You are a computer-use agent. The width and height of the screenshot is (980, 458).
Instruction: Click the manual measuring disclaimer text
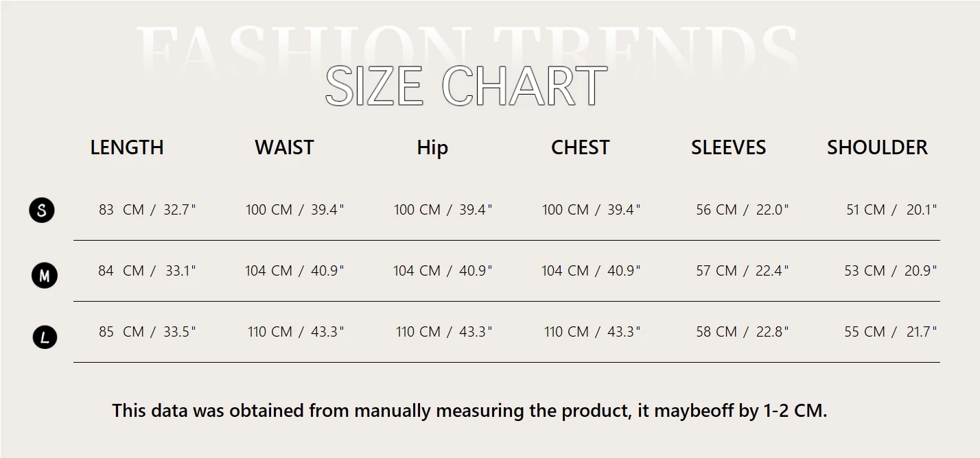[469, 411]
